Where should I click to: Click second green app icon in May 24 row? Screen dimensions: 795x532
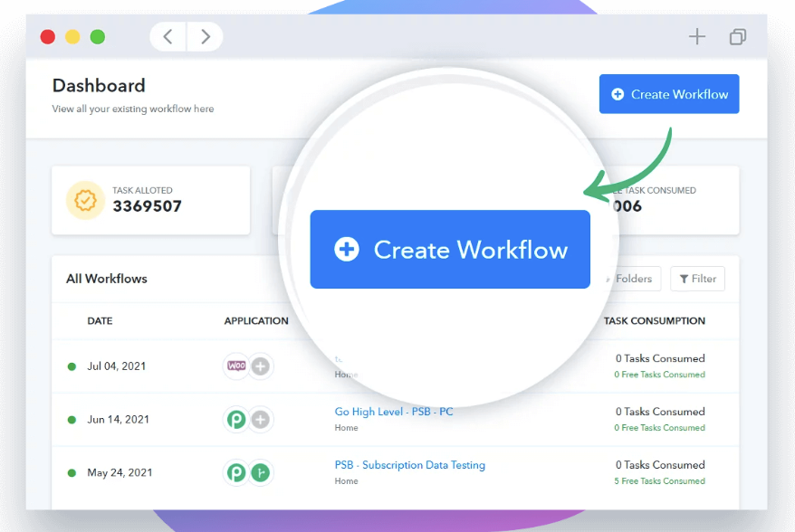(x=261, y=473)
